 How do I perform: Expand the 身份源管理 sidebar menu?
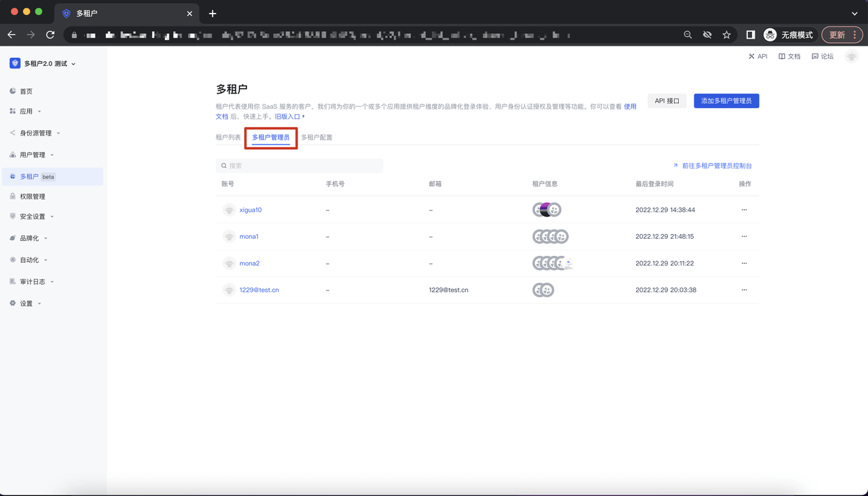click(x=39, y=133)
